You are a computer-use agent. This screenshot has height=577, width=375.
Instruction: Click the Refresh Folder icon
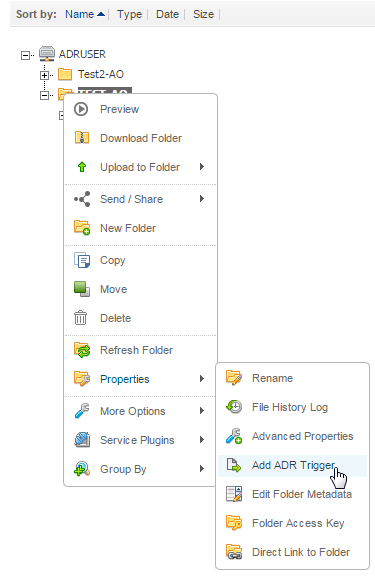(82, 350)
